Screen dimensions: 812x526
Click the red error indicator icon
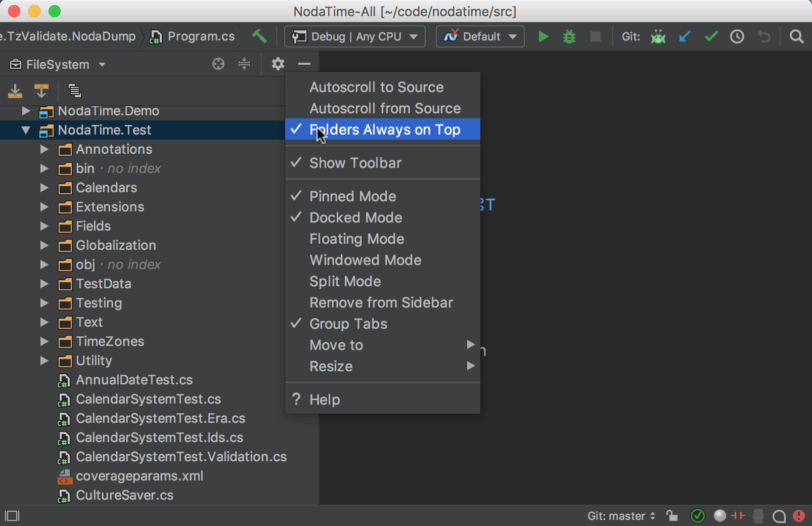[799, 515]
